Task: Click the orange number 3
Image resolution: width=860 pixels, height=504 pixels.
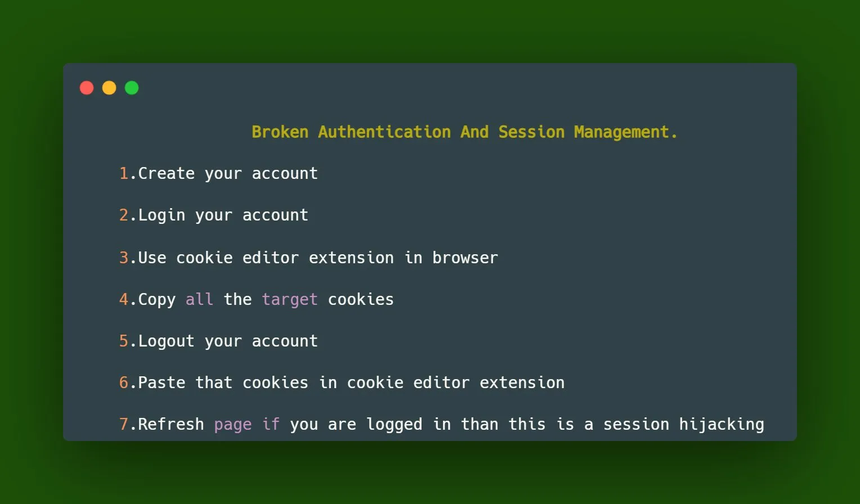Action: click(x=124, y=258)
